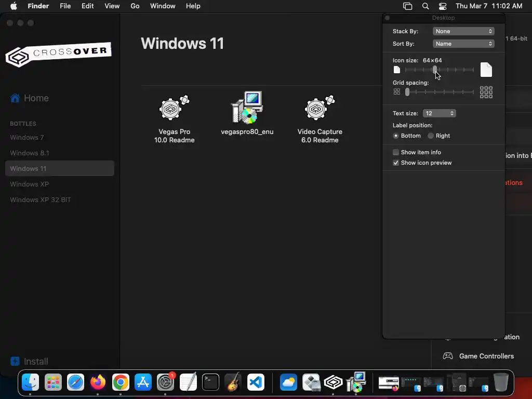The height and width of the screenshot is (399, 532).
Task: Open GarageBand from the Dock
Action: 233,382
